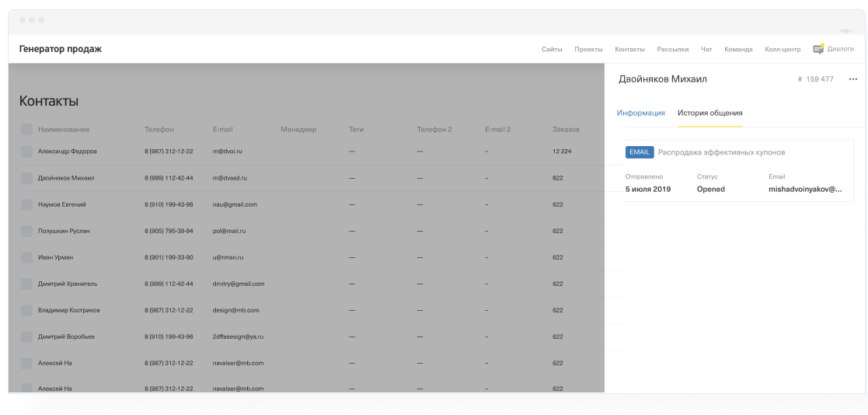Viewport: 868px width, 415px height.
Task: Check the box for Александр Федоров
Action: (x=26, y=152)
